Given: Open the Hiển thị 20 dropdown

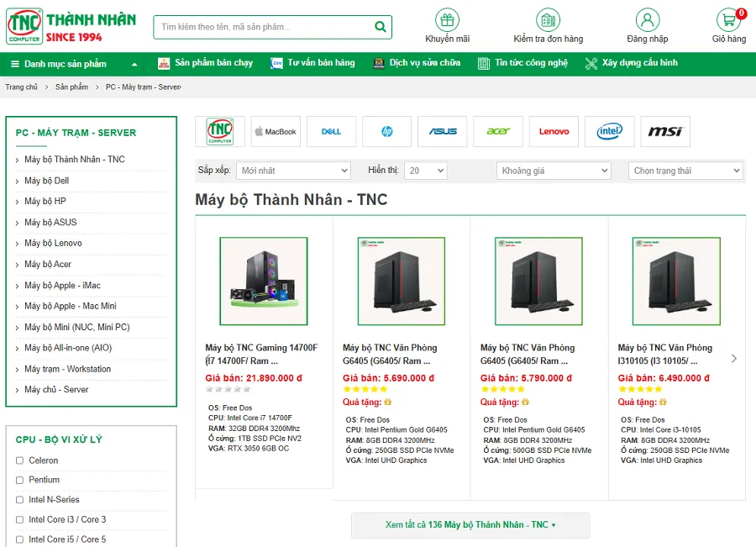Looking at the screenshot, I should 426,171.
